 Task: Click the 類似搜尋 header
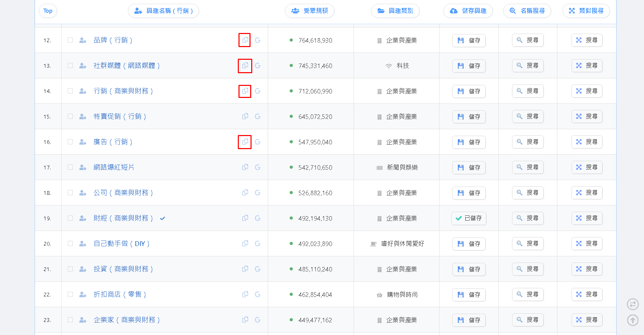pyautogui.click(x=586, y=11)
